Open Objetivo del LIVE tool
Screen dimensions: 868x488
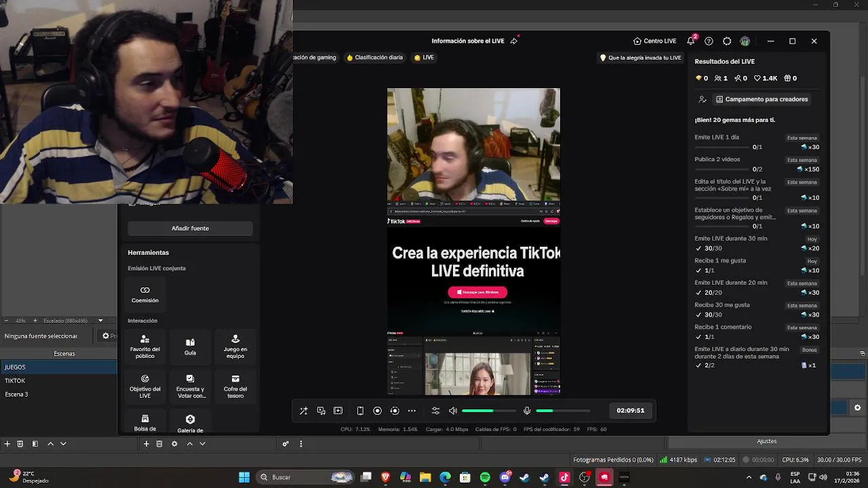pyautogui.click(x=145, y=386)
